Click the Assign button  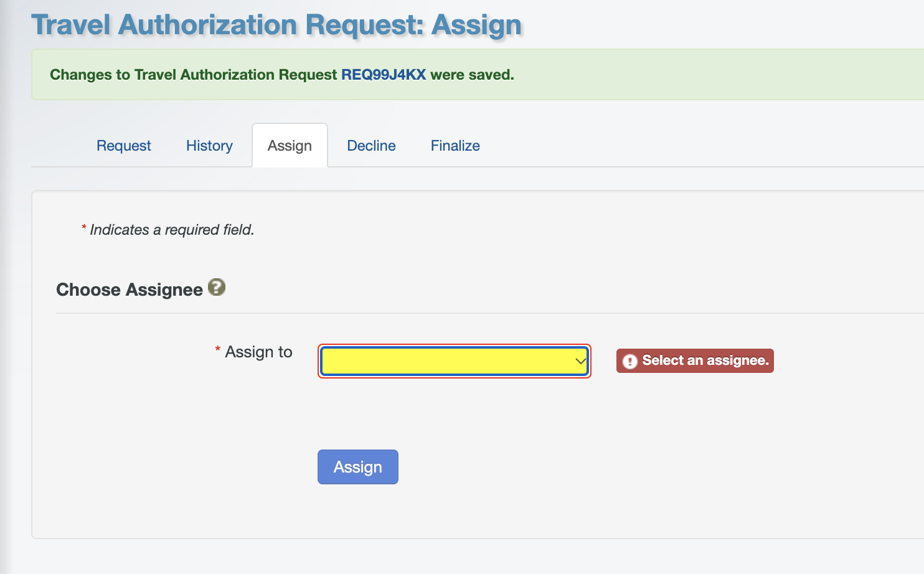[357, 466]
